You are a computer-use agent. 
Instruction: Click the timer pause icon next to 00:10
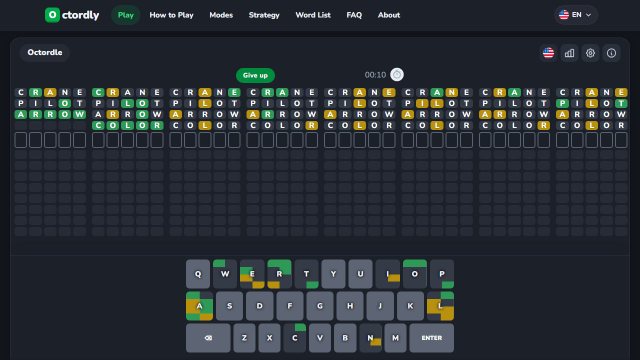[397, 75]
